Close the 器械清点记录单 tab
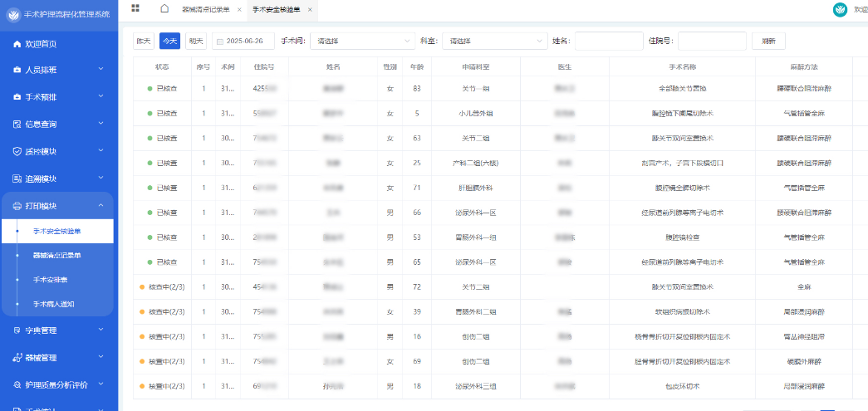Screen dimensions: 868x411 (238, 10)
